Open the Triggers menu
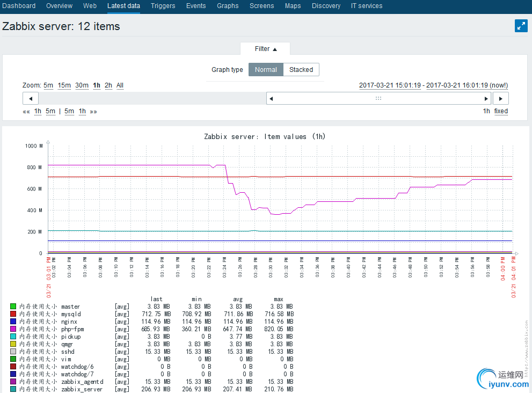This screenshot has height=393, width=532. tap(163, 6)
